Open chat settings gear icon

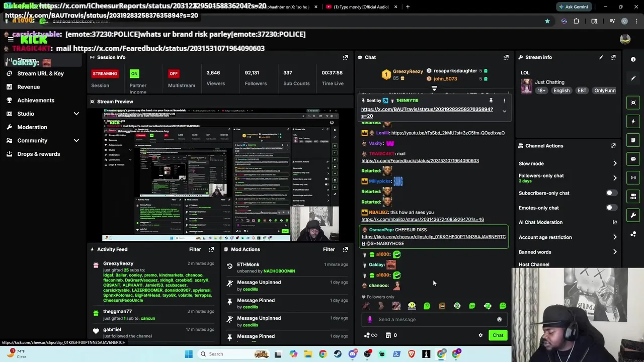click(480, 335)
